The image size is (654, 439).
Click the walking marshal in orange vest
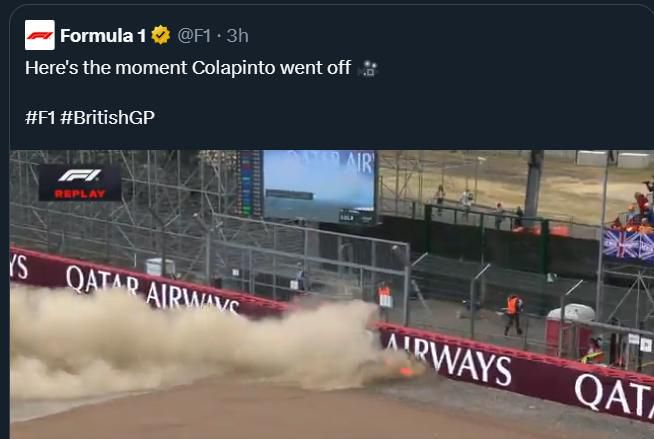coord(513,315)
